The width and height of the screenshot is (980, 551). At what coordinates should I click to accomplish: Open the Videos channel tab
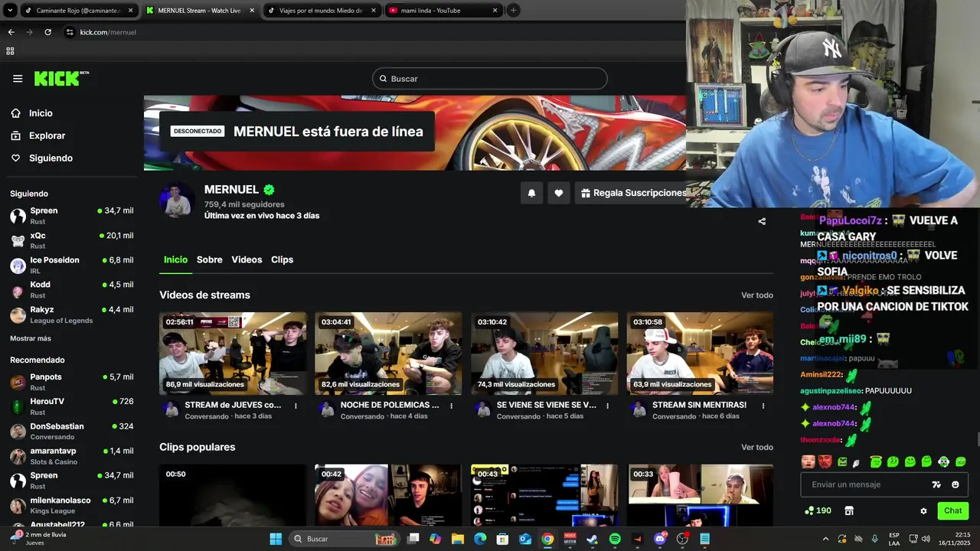coord(247,259)
